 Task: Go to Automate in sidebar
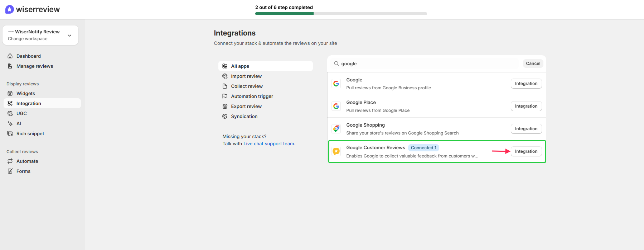coord(27,161)
